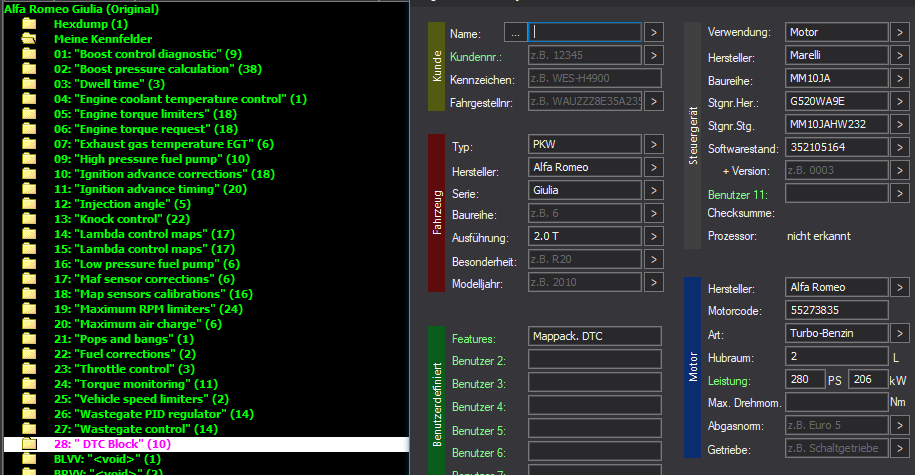
Task: Click folder icon beside Knock control
Action: pos(29,219)
